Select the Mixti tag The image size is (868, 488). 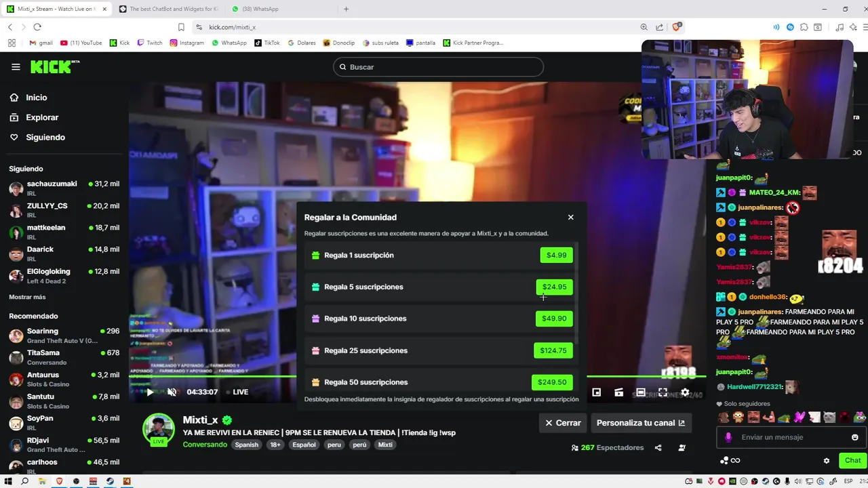pos(385,445)
